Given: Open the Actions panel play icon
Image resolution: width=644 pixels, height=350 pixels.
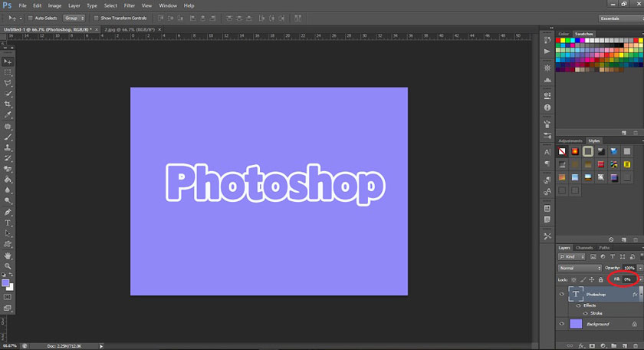Looking at the screenshot, I should click(x=547, y=51).
